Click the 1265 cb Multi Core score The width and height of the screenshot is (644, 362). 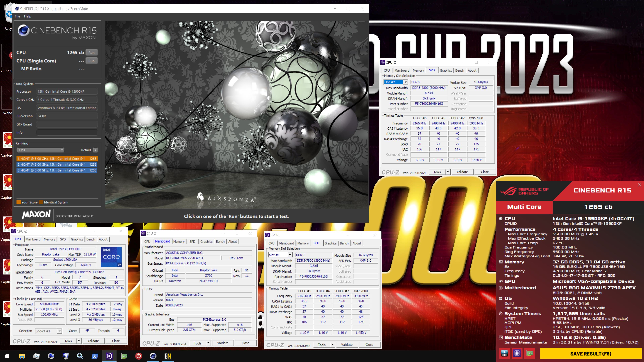pos(598,207)
